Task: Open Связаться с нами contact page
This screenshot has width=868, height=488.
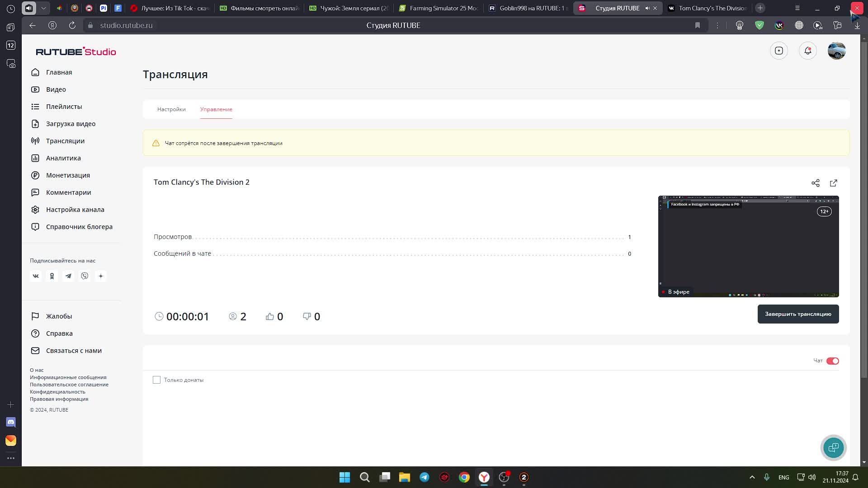Action: pyautogui.click(x=74, y=351)
